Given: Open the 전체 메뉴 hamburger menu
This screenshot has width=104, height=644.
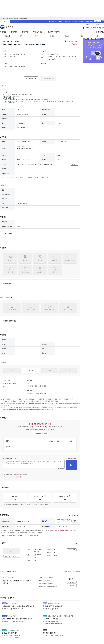Looking at the screenshot, I should pos(100,32).
